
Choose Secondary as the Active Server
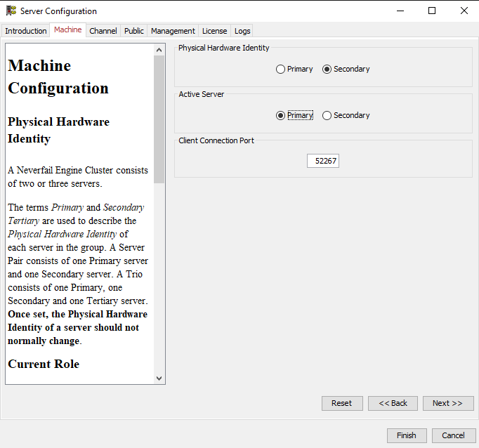tap(346, 115)
